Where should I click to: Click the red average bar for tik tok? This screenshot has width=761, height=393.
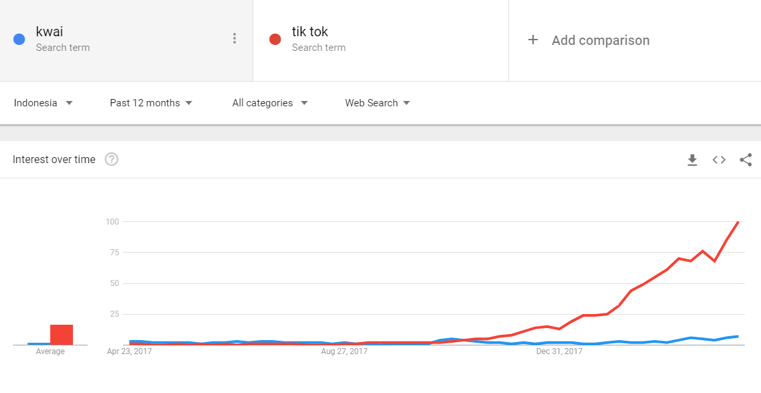pyautogui.click(x=62, y=335)
